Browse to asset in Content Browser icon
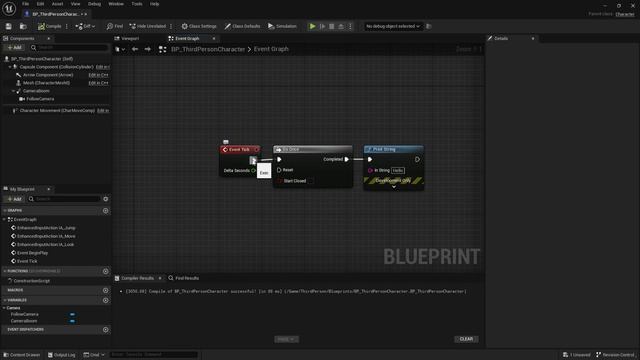 click(x=23, y=26)
